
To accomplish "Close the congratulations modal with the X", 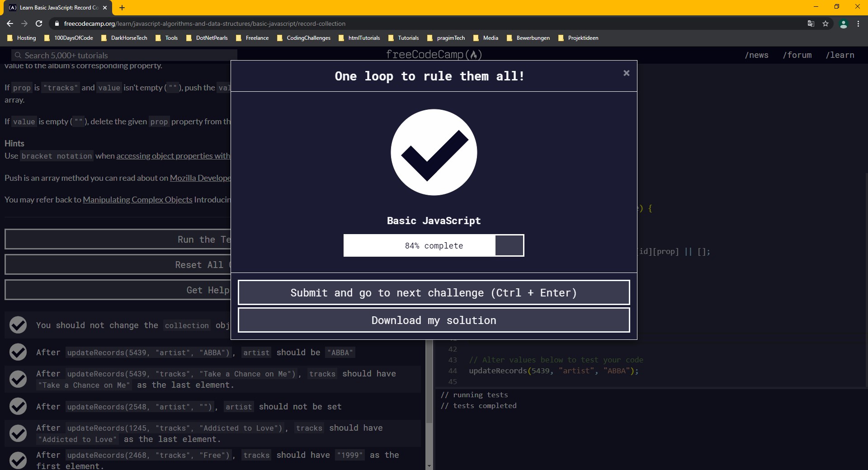I will point(626,73).
